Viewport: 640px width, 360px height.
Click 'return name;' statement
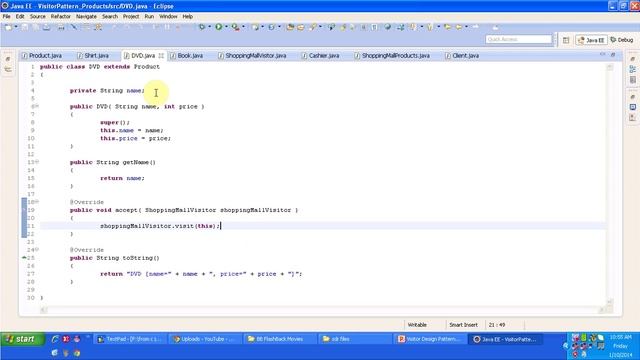coord(122,178)
